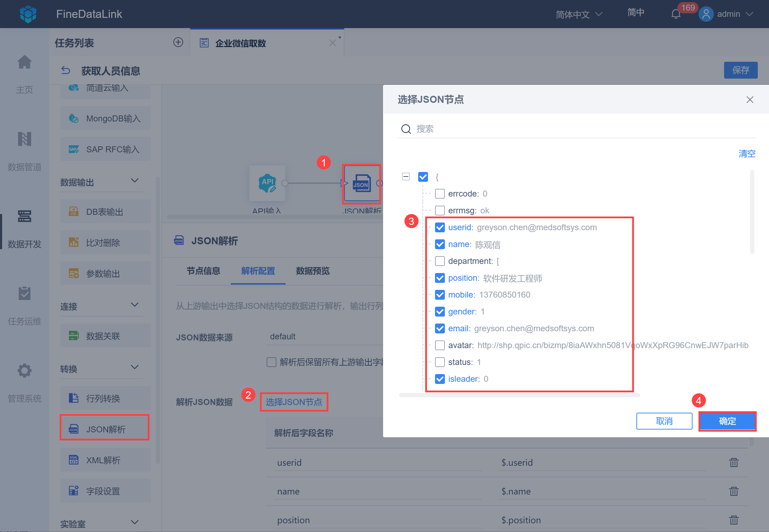Collapse the 数据输出 section

(x=135, y=181)
